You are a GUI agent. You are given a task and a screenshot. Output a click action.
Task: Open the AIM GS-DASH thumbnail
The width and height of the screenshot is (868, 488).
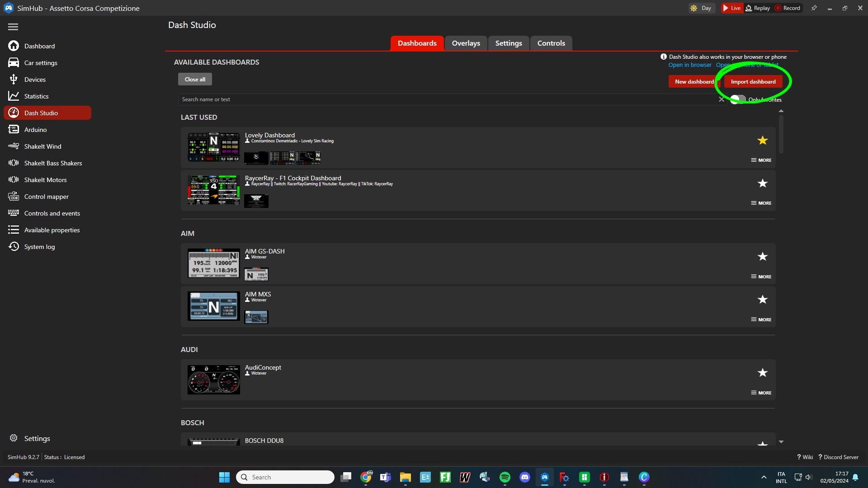pyautogui.click(x=214, y=263)
